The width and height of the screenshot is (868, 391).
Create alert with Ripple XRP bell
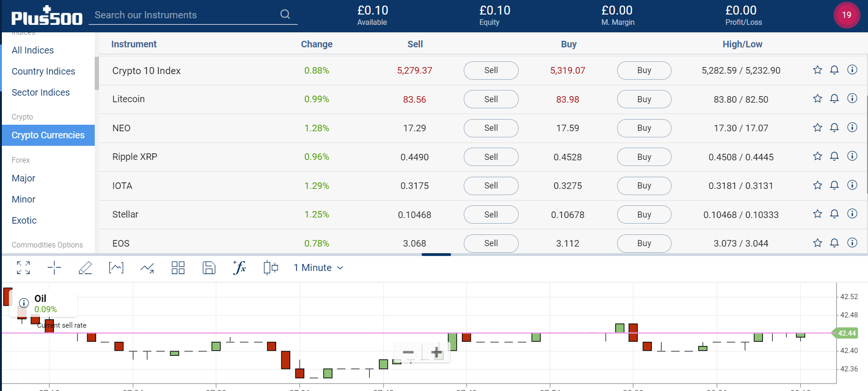point(834,156)
